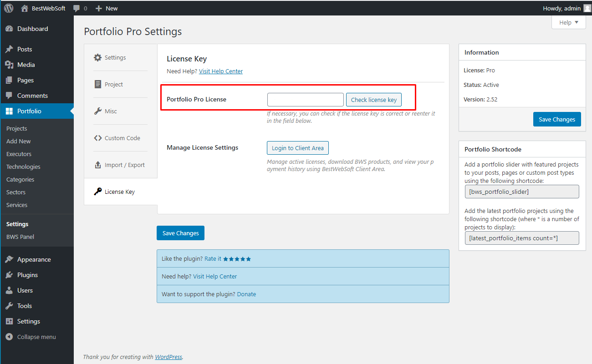Open Visit Help Center link in the blue box

[x=215, y=276]
